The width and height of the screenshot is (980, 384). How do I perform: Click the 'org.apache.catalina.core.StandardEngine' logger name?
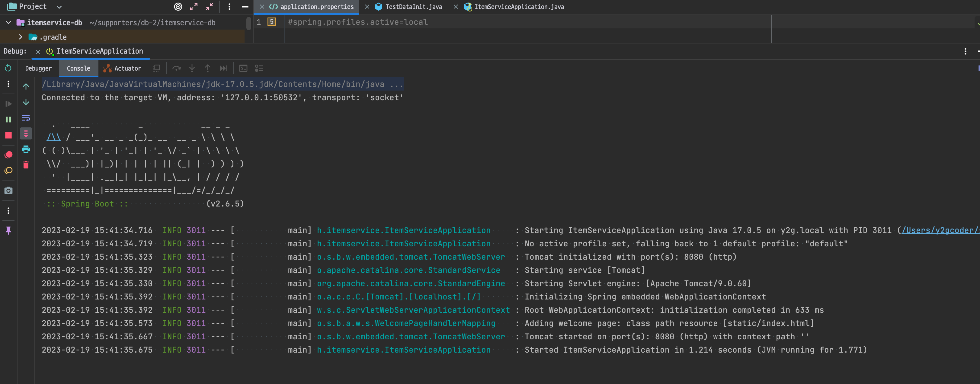click(x=411, y=283)
